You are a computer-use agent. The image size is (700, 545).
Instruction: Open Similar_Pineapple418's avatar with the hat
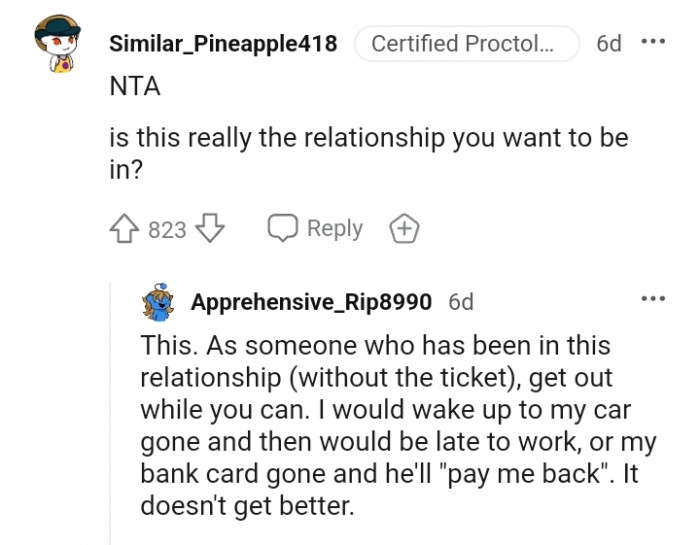[54, 45]
